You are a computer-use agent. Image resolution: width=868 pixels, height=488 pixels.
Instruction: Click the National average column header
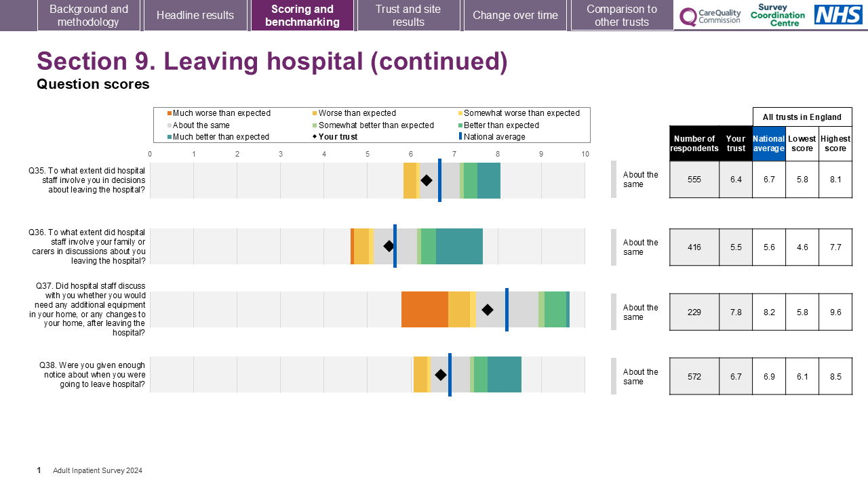pyautogui.click(x=769, y=144)
